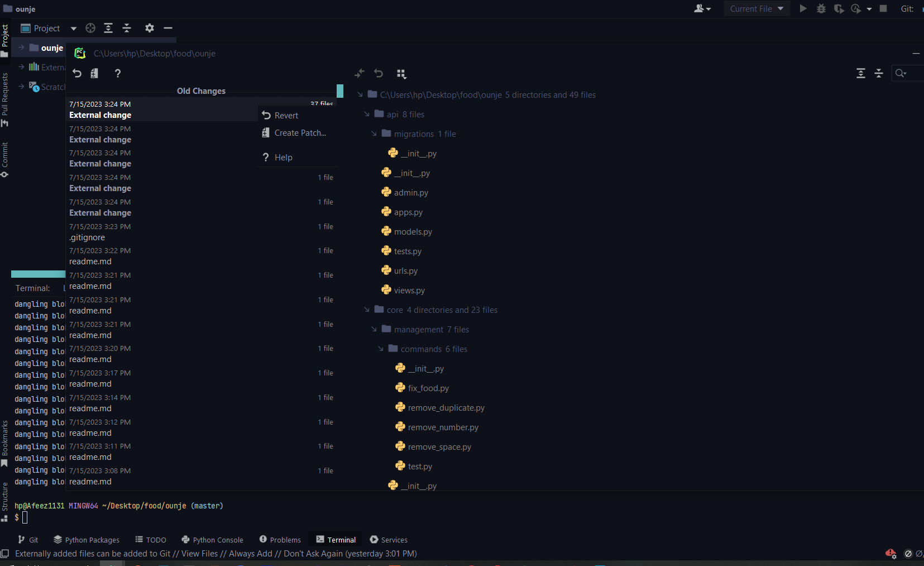
Task: Open help via question mark toolbar icon
Action: (x=117, y=73)
